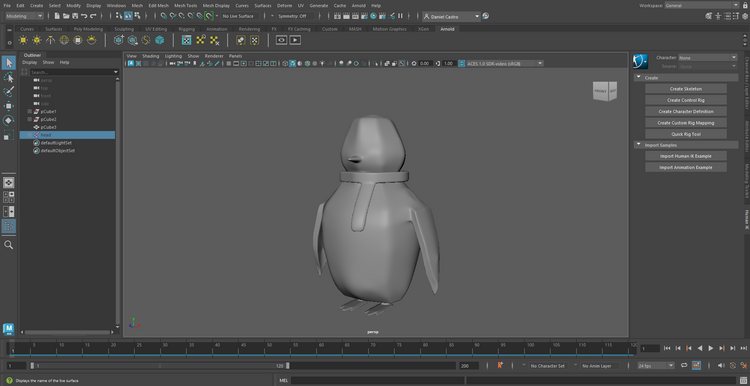Screen dimensions: 750x386
Task: Activate the Paint selection tool
Action: (x=9, y=92)
